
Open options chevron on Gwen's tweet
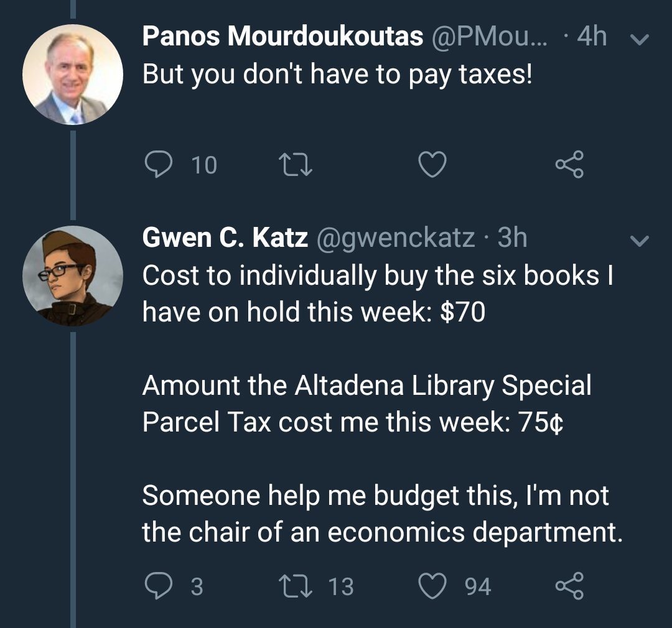(x=640, y=239)
